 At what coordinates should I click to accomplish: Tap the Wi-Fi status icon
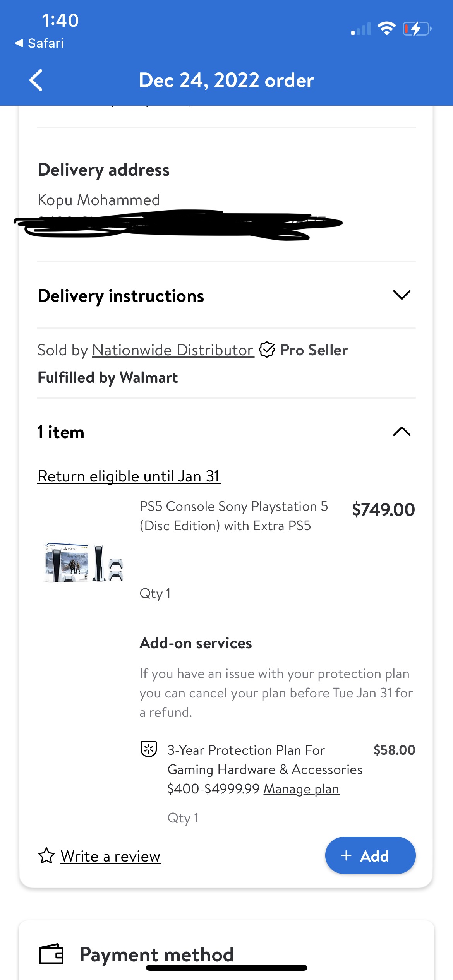(x=386, y=29)
